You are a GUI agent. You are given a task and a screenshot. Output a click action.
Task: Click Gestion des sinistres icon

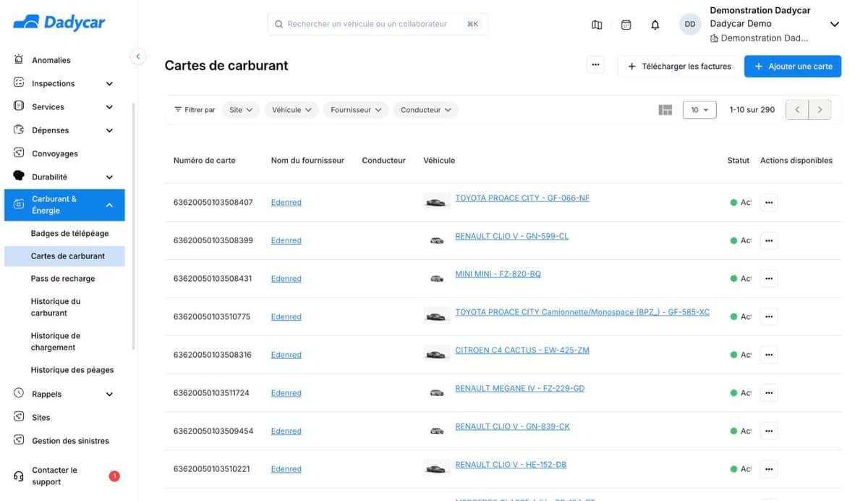pyautogui.click(x=19, y=440)
